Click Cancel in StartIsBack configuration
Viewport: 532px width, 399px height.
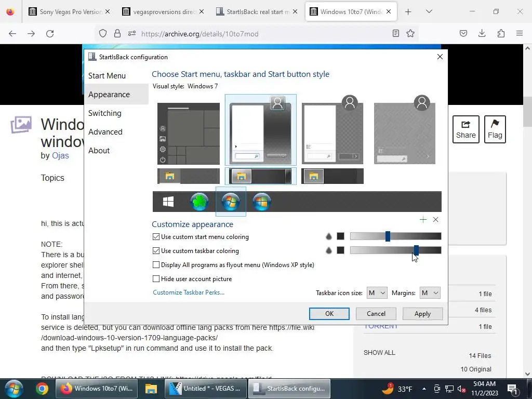pos(376,313)
